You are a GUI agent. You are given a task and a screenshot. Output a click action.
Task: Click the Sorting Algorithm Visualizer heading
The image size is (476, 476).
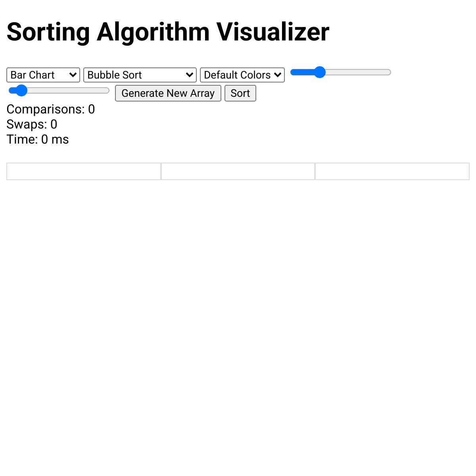coord(168,32)
